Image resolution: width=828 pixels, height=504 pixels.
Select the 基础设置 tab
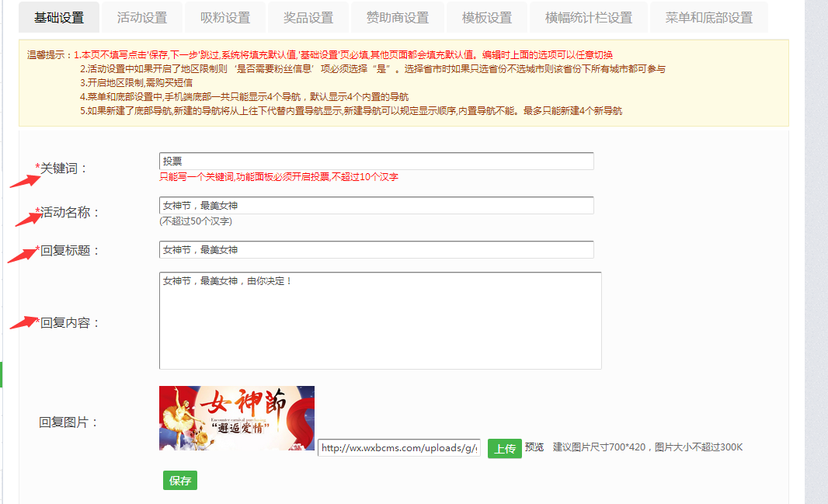coord(58,16)
